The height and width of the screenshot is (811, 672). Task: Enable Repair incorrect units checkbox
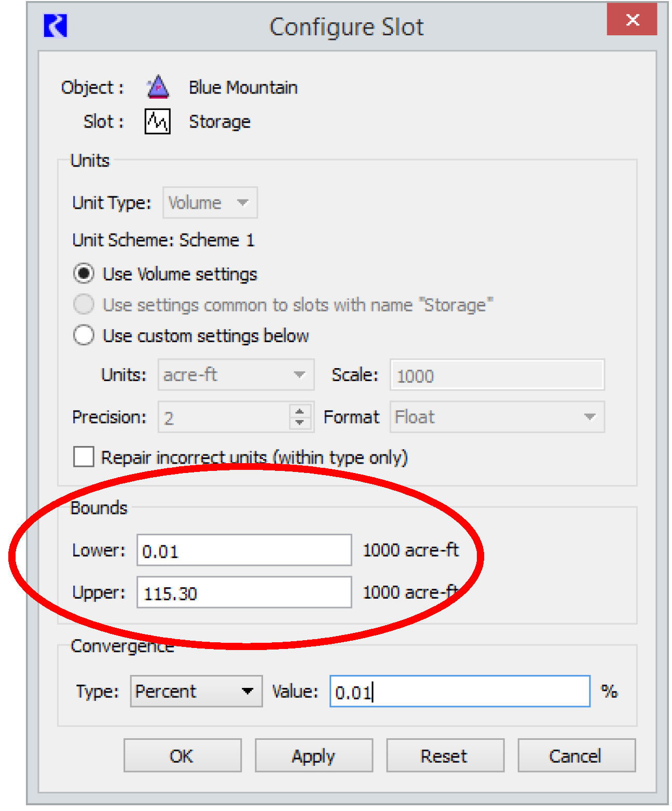[84, 457]
